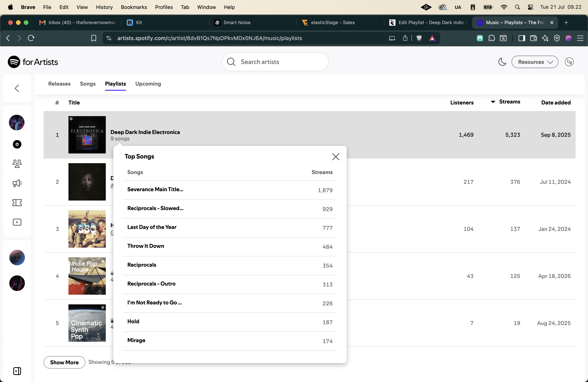Click the browser address bar URL
Viewport: 588px width, 382px height.
(209, 38)
